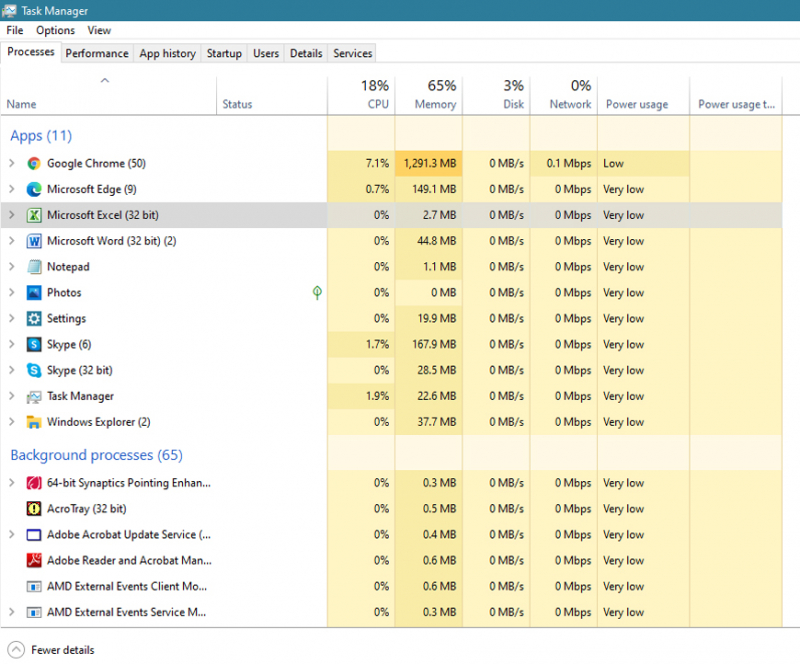The width and height of the screenshot is (800, 664).
Task: Expand the Microsoft Word process group
Action: [12, 241]
